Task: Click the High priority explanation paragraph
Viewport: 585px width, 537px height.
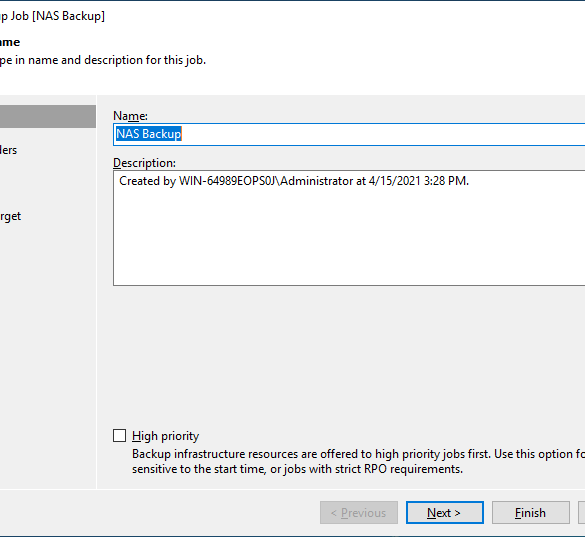Action: click(x=358, y=461)
